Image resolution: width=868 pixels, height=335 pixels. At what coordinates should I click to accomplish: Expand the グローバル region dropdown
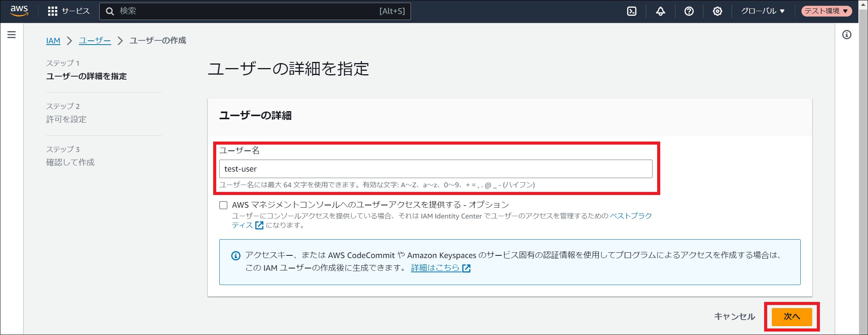(x=763, y=11)
